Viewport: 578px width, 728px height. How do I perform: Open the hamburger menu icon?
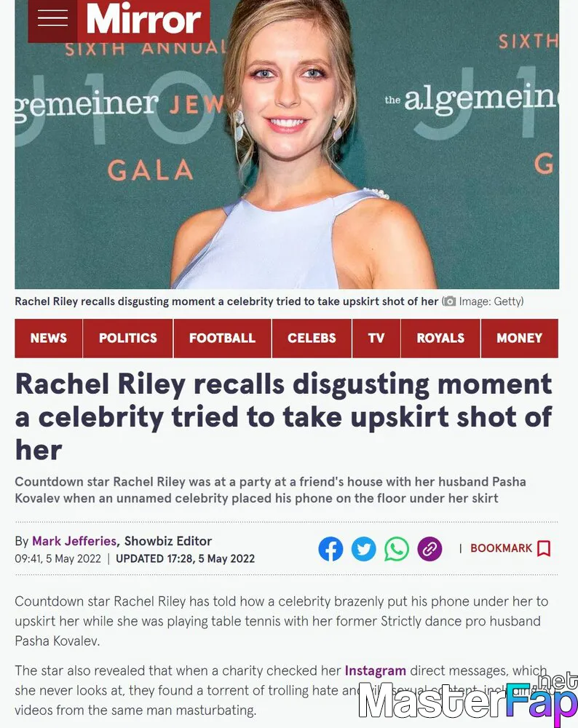52,19
